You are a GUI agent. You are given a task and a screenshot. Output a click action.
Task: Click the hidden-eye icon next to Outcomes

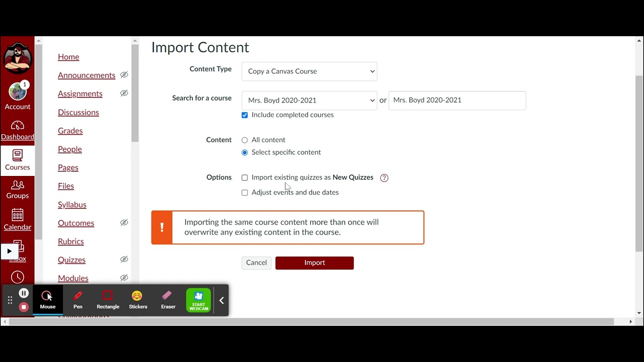(124, 223)
